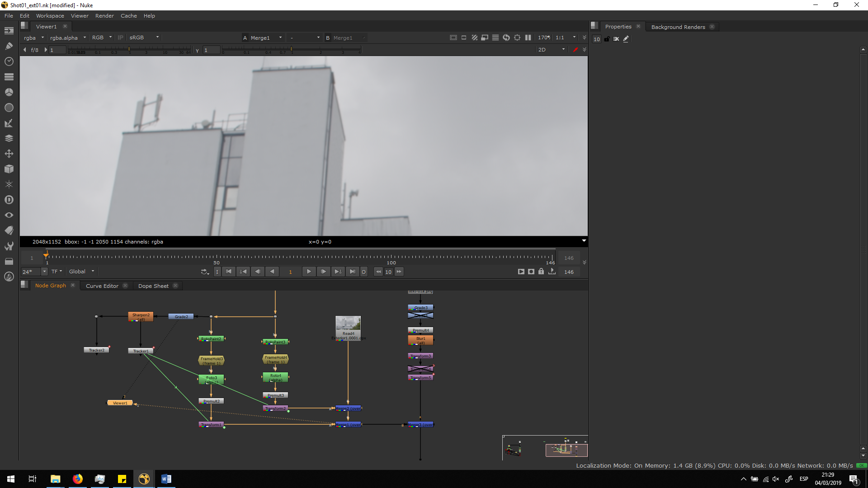Click the red color picker icon
This screenshot has height=488, width=868.
click(x=575, y=50)
